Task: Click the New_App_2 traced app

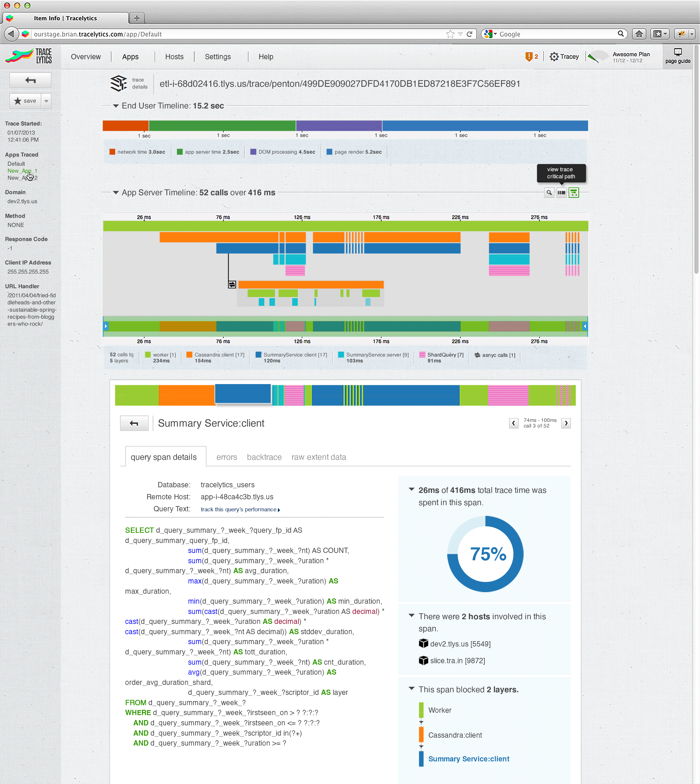Action: (22, 178)
